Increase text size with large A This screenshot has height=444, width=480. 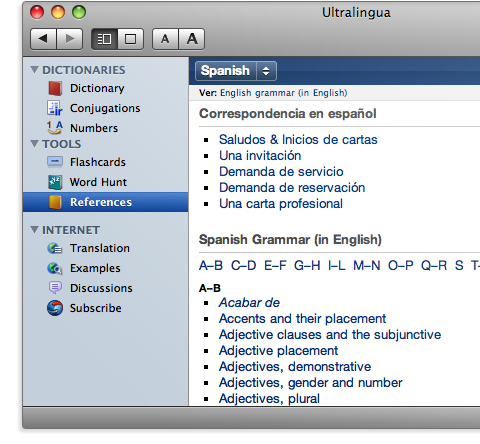192,39
